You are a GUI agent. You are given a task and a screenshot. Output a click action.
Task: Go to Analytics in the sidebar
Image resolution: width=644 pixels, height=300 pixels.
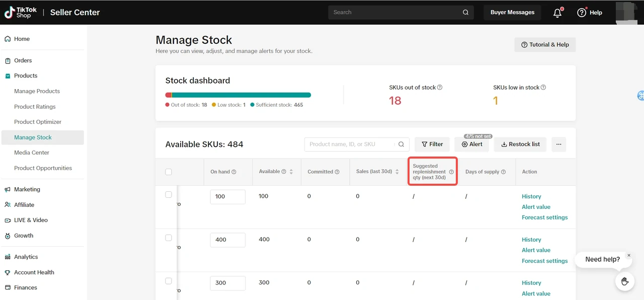click(x=26, y=257)
